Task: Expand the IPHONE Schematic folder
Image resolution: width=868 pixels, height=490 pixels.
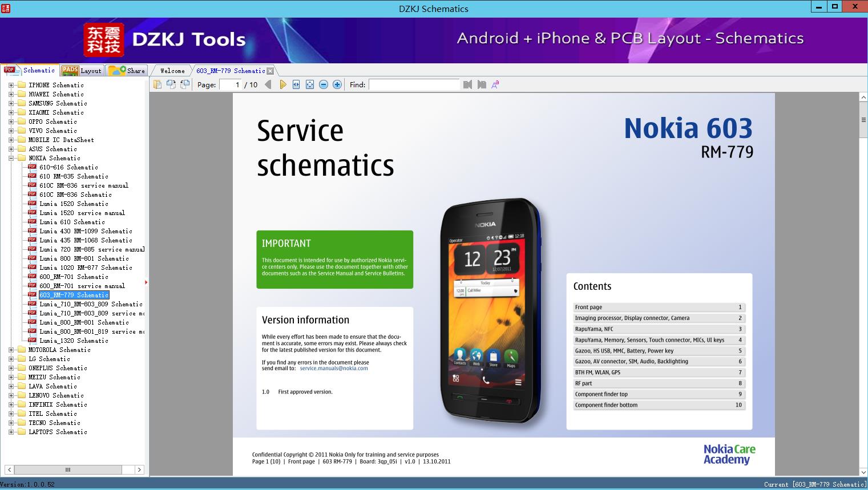Action: click(x=11, y=85)
